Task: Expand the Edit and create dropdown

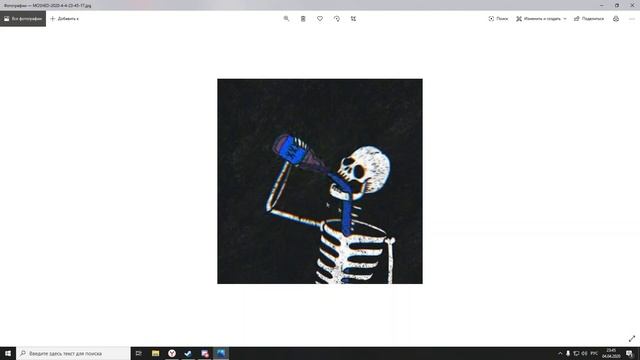Action: coord(541,19)
